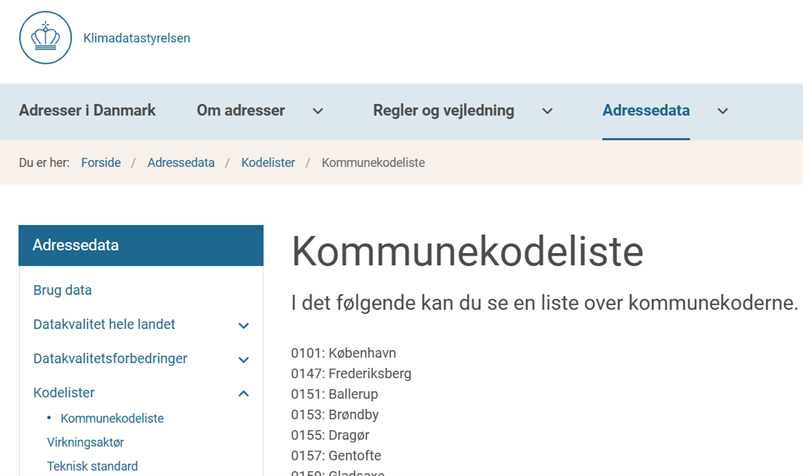Collapse the Kodelister section chevron
Image resolution: width=803 pixels, height=476 pixels.
click(243, 394)
